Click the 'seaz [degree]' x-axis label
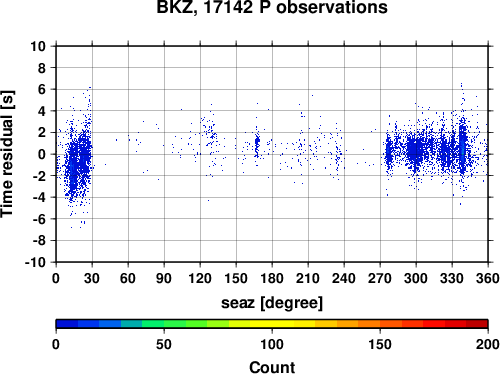500x374 pixels. point(272,303)
